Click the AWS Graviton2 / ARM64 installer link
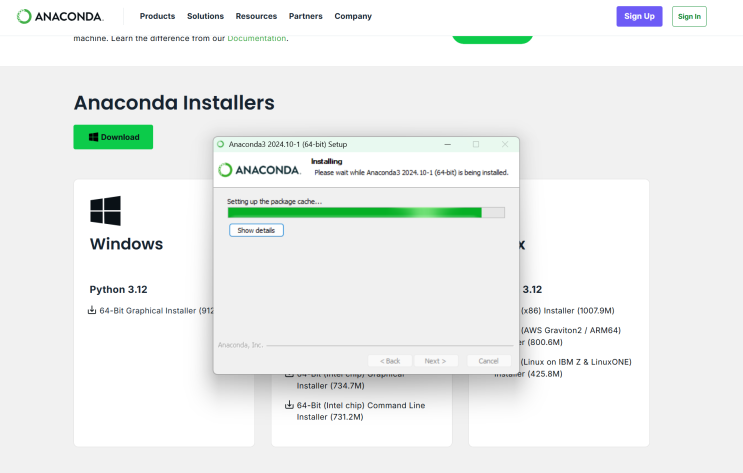Image resolution: width=743 pixels, height=473 pixels. coord(571,336)
